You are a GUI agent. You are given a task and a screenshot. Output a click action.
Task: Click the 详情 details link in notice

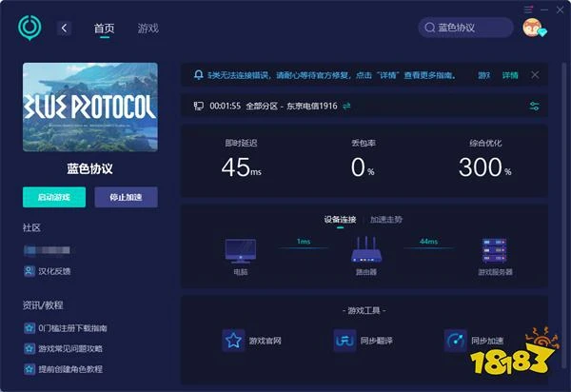click(x=510, y=74)
